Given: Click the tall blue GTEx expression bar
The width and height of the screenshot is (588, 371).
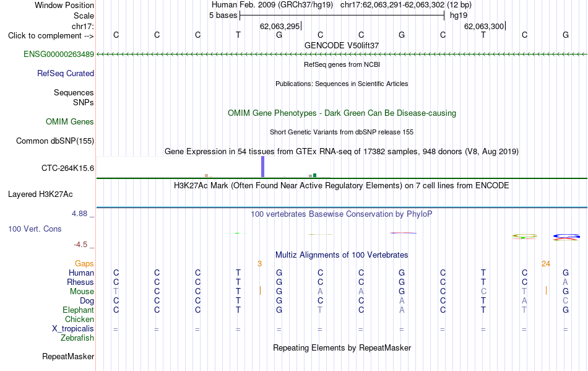Looking at the screenshot, I should point(263,167).
